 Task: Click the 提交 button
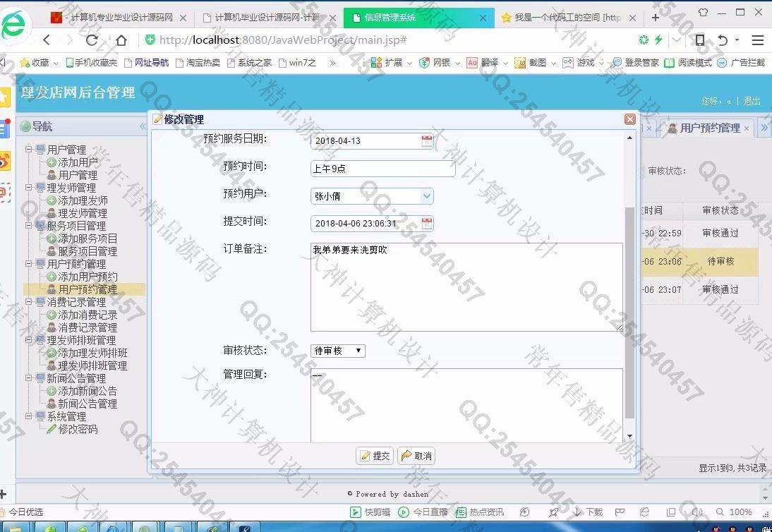(375, 457)
